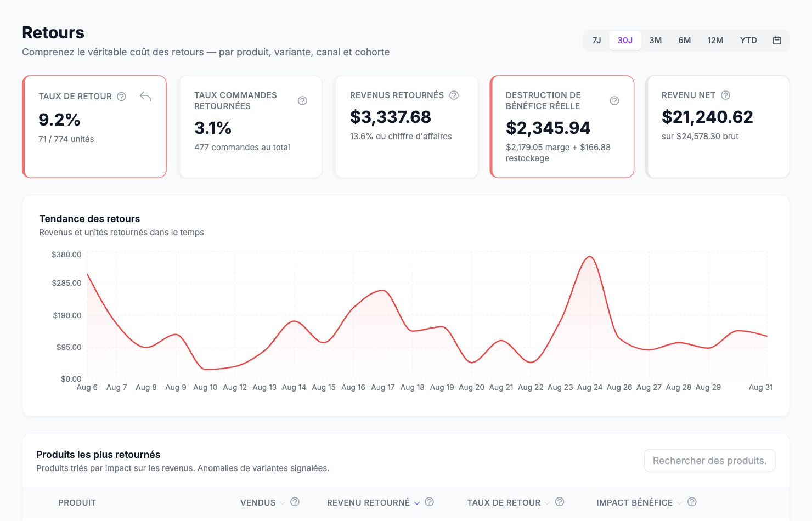Open the calendar date picker icon
Screen dimensions: 812x521
pyautogui.click(x=777, y=40)
